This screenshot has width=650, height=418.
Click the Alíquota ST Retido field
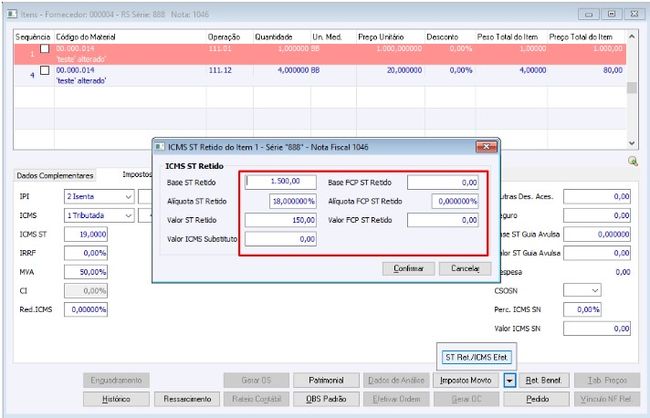pos(293,201)
